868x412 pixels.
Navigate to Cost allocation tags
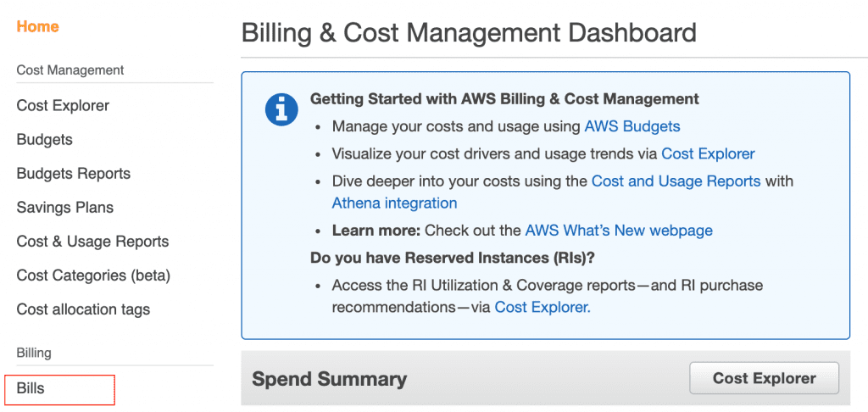[x=84, y=309]
